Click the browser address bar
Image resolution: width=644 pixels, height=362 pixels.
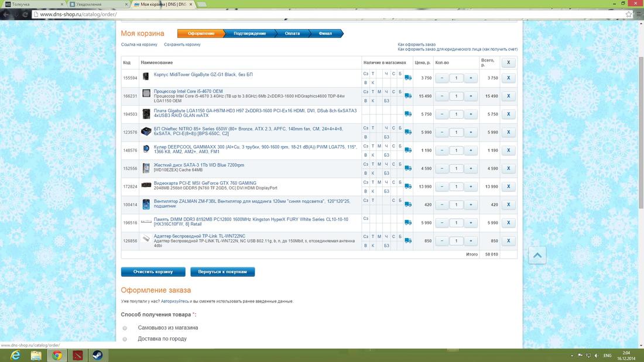coord(328,15)
